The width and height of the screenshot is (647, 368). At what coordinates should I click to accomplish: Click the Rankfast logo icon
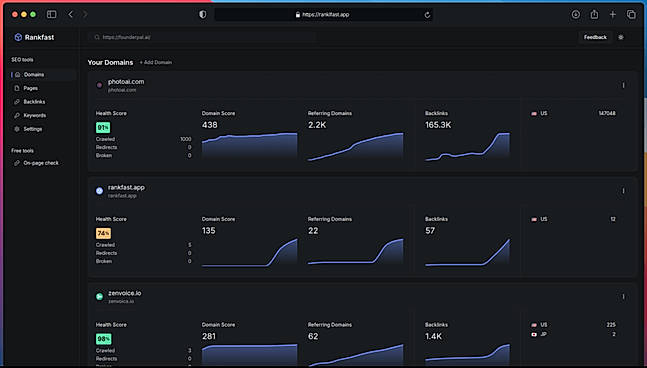pos(18,37)
